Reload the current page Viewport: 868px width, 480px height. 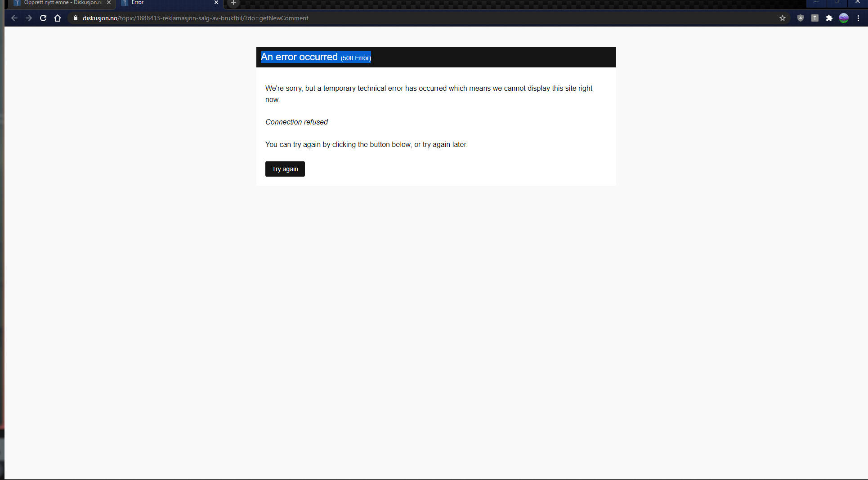tap(43, 18)
